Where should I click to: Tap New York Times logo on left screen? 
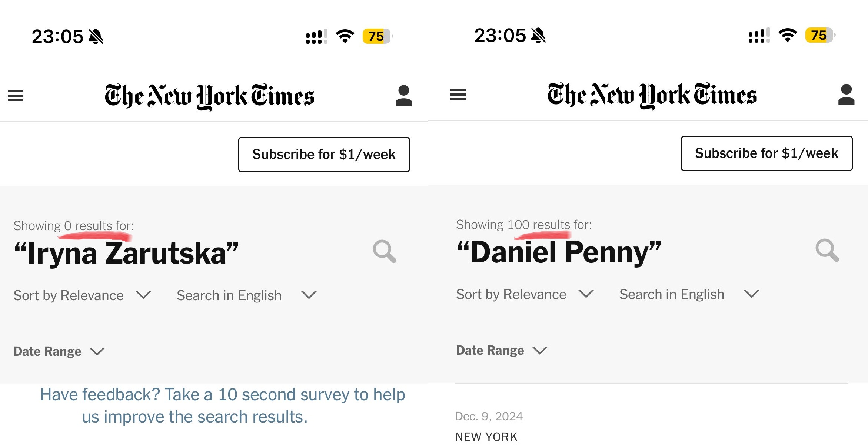210,96
